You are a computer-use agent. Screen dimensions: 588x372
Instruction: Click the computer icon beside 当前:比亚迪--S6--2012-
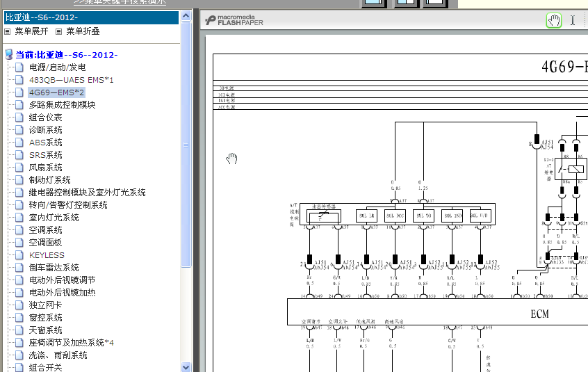tap(8, 54)
